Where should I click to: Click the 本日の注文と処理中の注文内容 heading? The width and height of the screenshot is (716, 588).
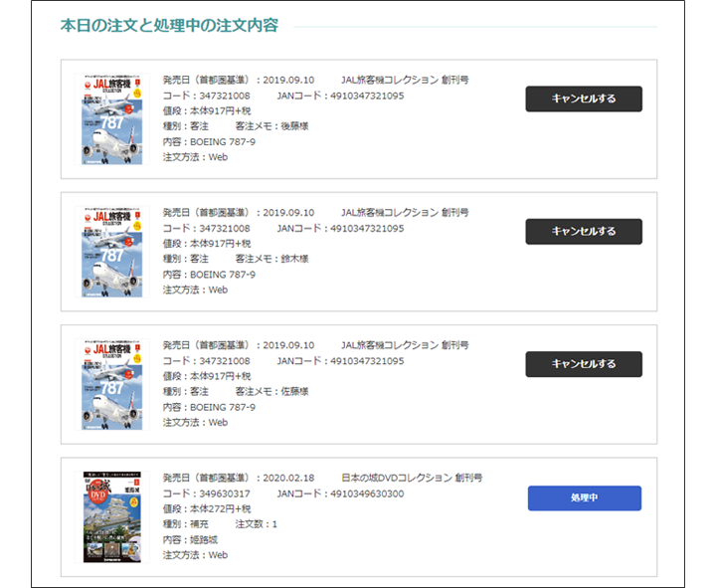[169, 25]
